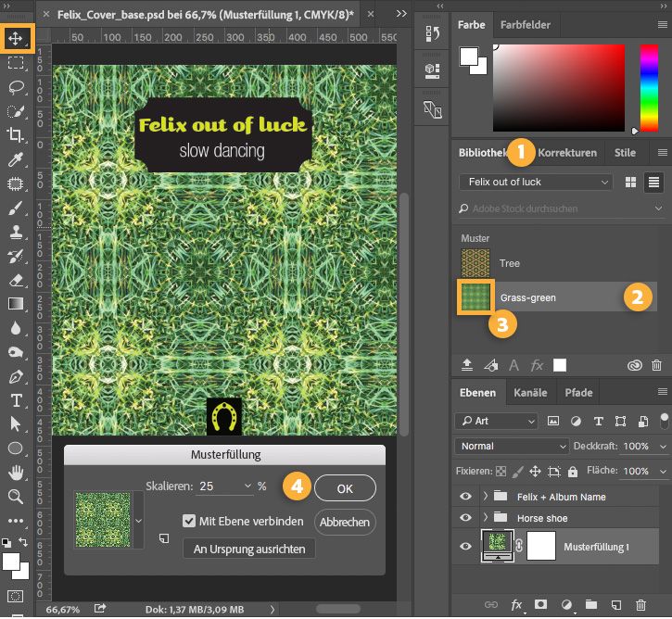Image resolution: width=672 pixels, height=619 pixels.
Task: Hide the Horse shoe layer group
Action: 465,518
